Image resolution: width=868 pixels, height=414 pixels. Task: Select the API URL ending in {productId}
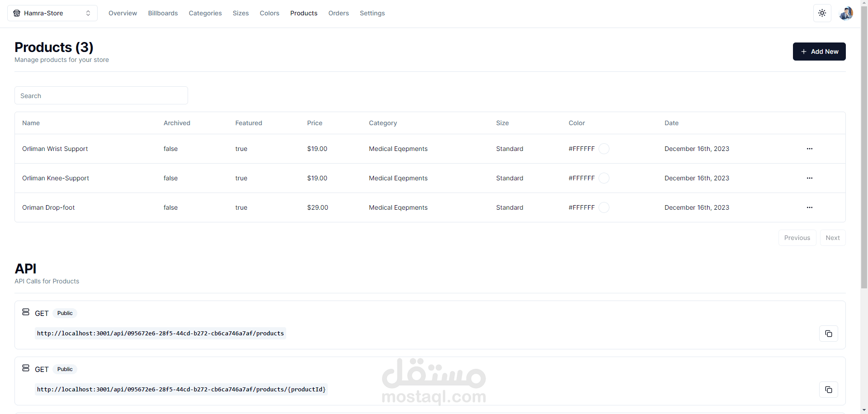181,390
